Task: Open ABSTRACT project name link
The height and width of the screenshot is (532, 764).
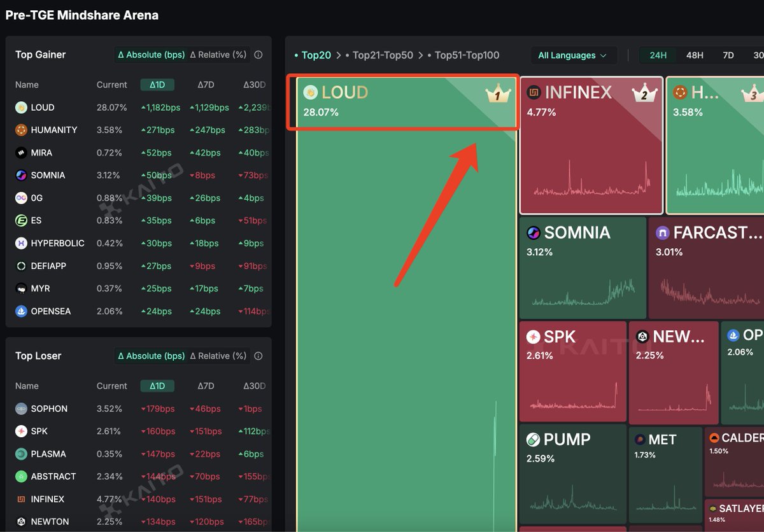Action: (x=53, y=477)
